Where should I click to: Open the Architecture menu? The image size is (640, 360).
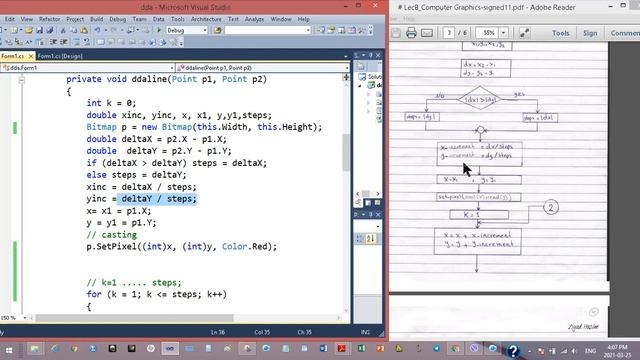pos(206,19)
